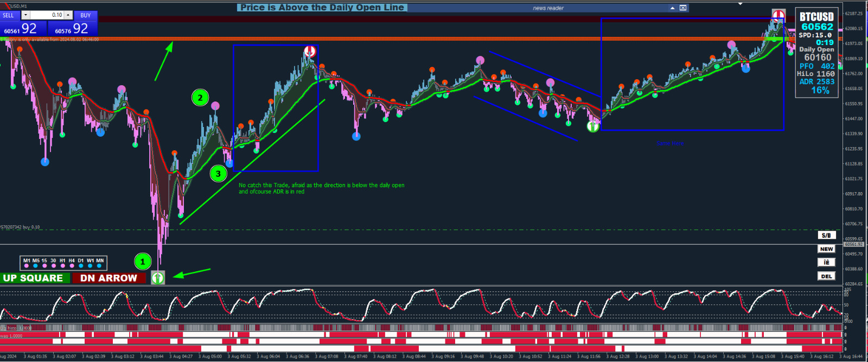This screenshot has height=362, width=868.
Task: Click the SPD:15.0 spread value
Action: point(815,35)
